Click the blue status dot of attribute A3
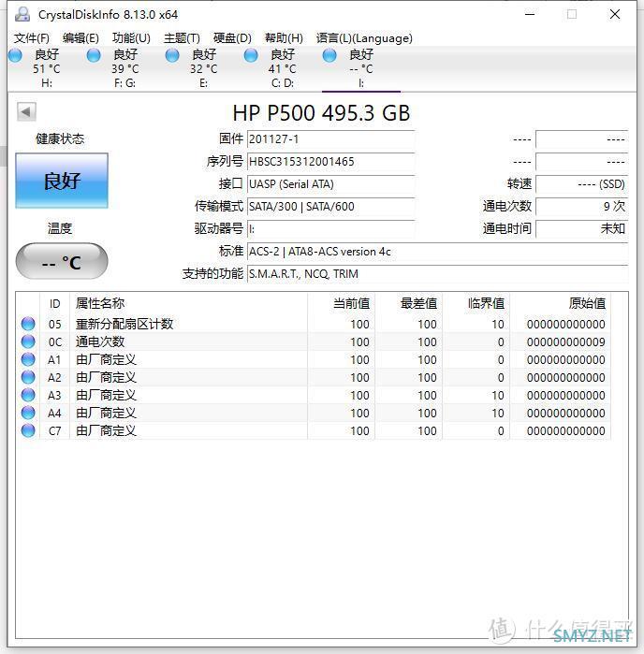The height and width of the screenshot is (654, 644). [x=28, y=395]
